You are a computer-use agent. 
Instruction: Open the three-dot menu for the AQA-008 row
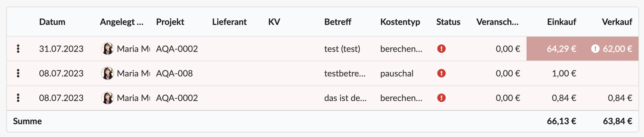(18, 73)
